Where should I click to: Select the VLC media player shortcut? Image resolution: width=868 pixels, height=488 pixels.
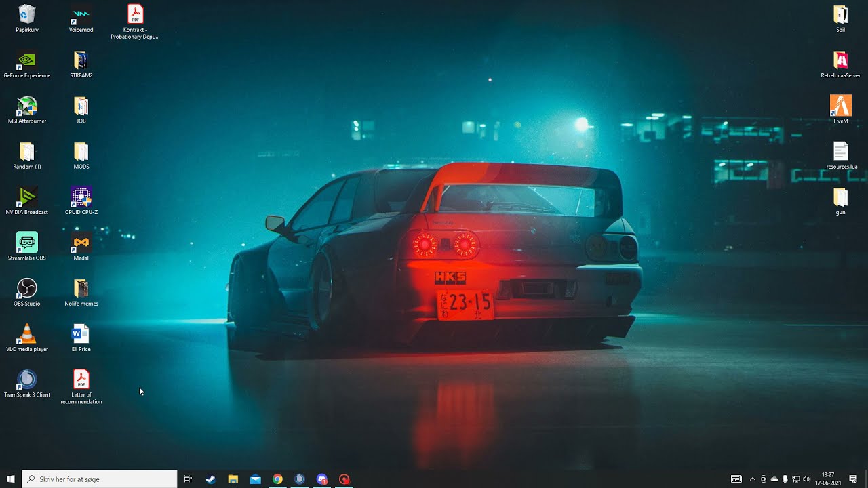coord(27,338)
